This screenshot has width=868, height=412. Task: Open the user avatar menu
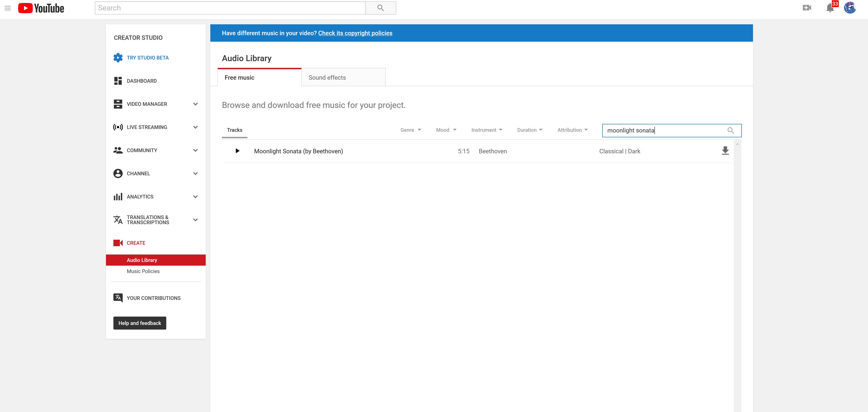[x=850, y=8]
